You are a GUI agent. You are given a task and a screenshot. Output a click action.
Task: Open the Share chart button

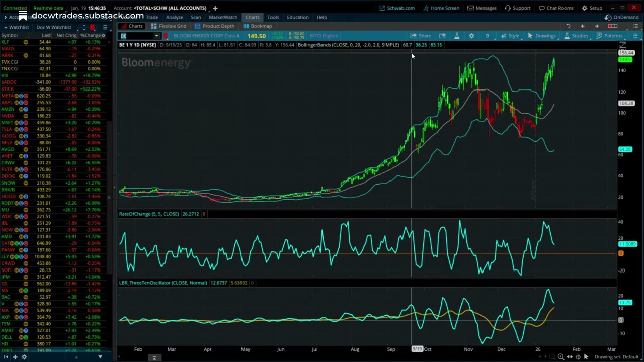(421, 36)
